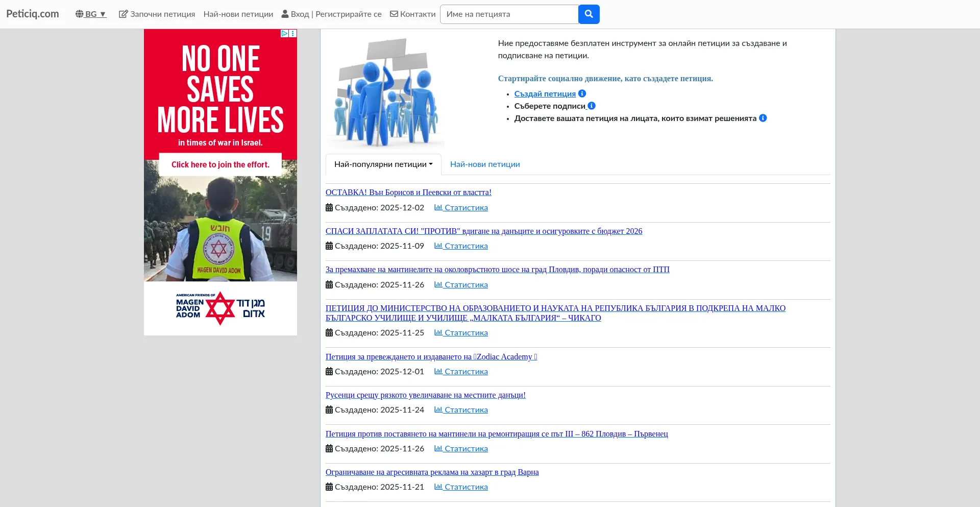Click the chart icon for ОСТАВКА petition statistics
Image resolution: width=980 pixels, height=507 pixels.
(438, 207)
